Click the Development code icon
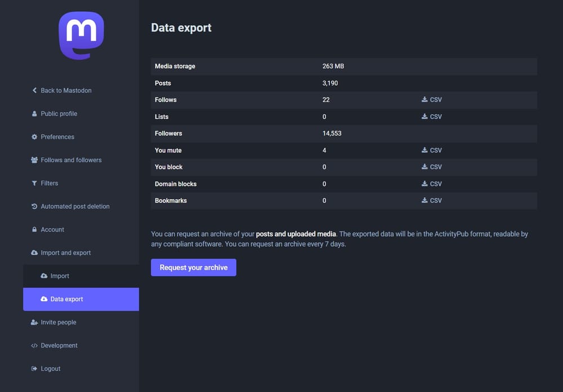Image resolution: width=563 pixels, height=392 pixels. click(34, 345)
